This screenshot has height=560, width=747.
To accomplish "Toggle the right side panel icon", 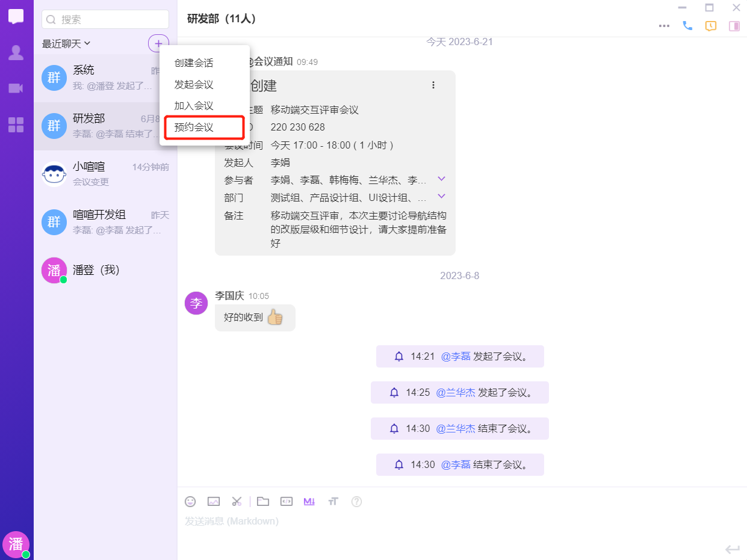I will [x=734, y=26].
